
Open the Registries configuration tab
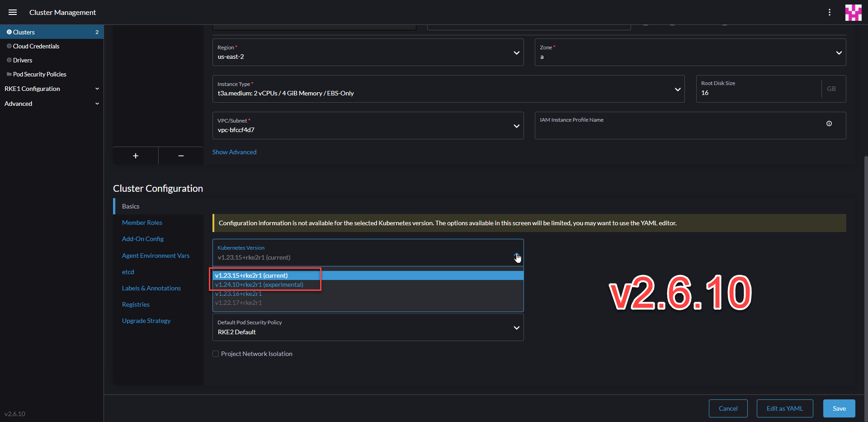click(x=136, y=304)
